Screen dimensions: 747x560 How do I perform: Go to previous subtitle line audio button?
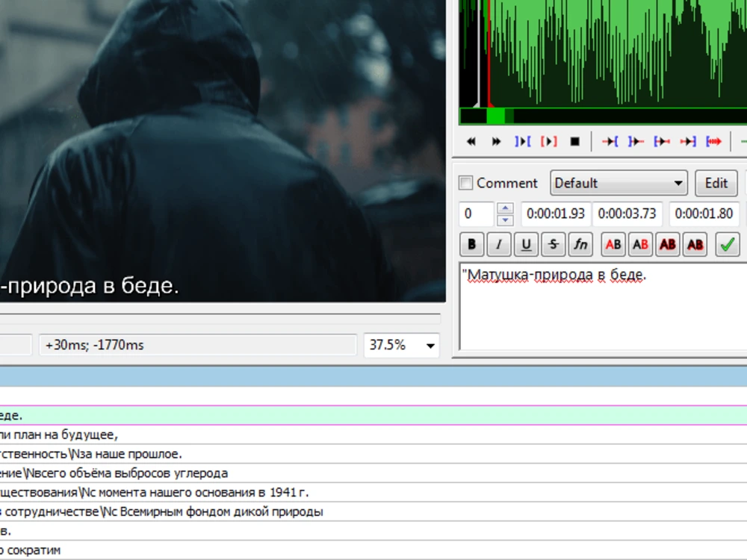pos(471,141)
